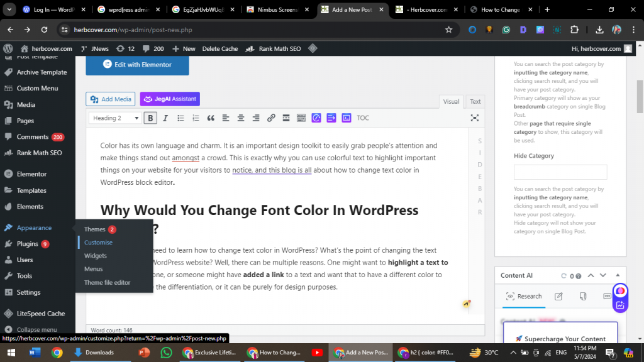Click the Add Media button

(x=110, y=99)
